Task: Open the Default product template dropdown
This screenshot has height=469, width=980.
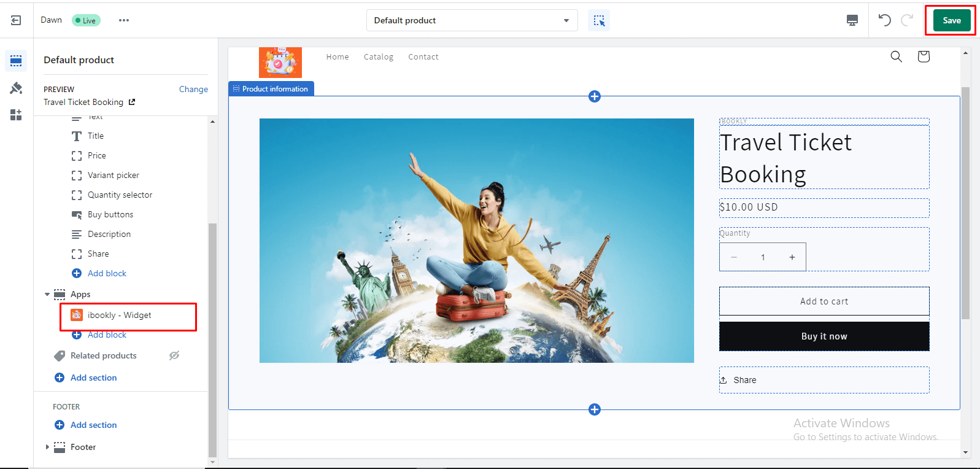Action: pos(471,20)
